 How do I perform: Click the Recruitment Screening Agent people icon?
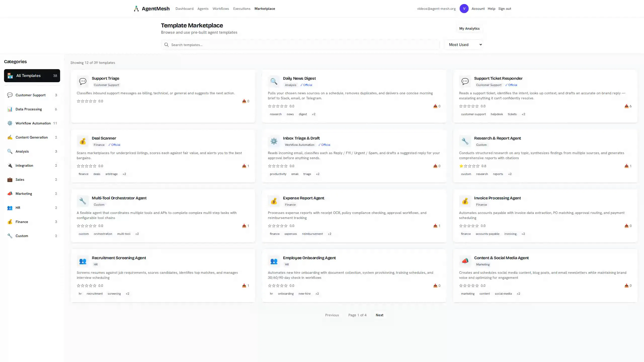point(83,261)
